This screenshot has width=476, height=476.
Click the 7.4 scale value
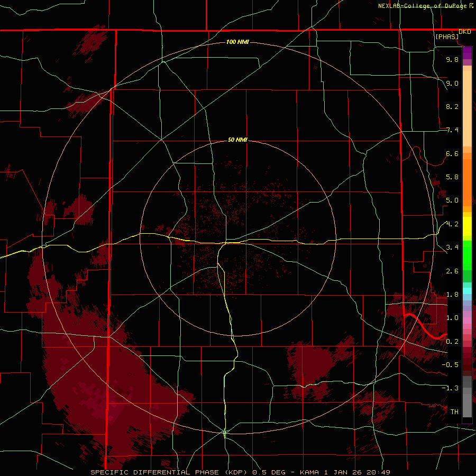click(x=452, y=130)
